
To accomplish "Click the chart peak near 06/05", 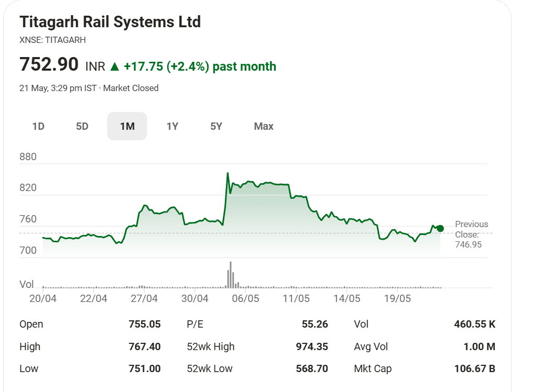I will (228, 173).
